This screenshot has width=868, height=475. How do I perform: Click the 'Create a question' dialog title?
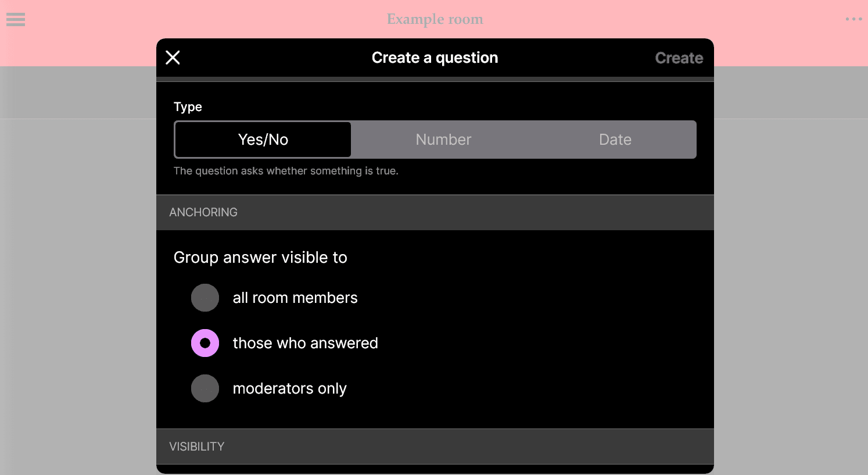pyautogui.click(x=435, y=58)
